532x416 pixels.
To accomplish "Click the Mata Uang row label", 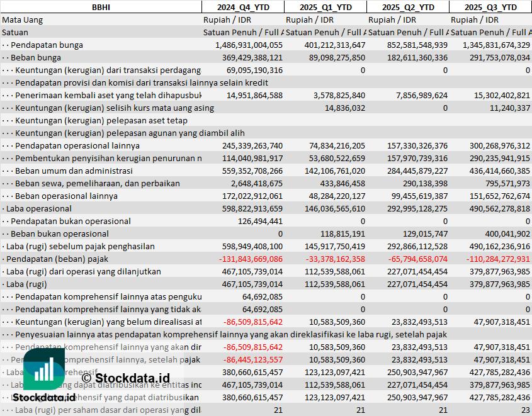I will [23, 20].
